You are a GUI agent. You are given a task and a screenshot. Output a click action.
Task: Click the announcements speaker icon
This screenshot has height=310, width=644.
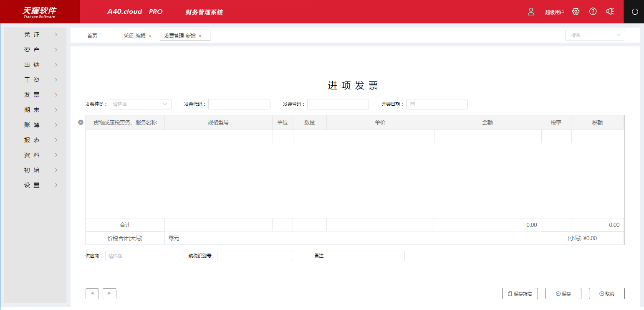[610, 12]
